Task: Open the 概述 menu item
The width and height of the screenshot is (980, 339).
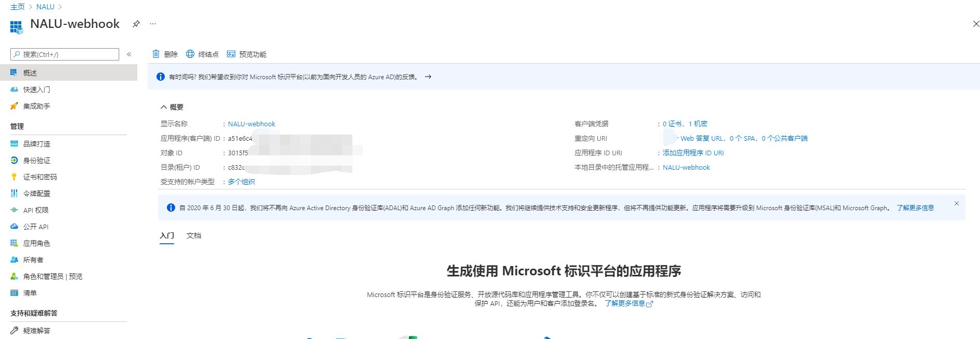Action: tap(68, 72)
